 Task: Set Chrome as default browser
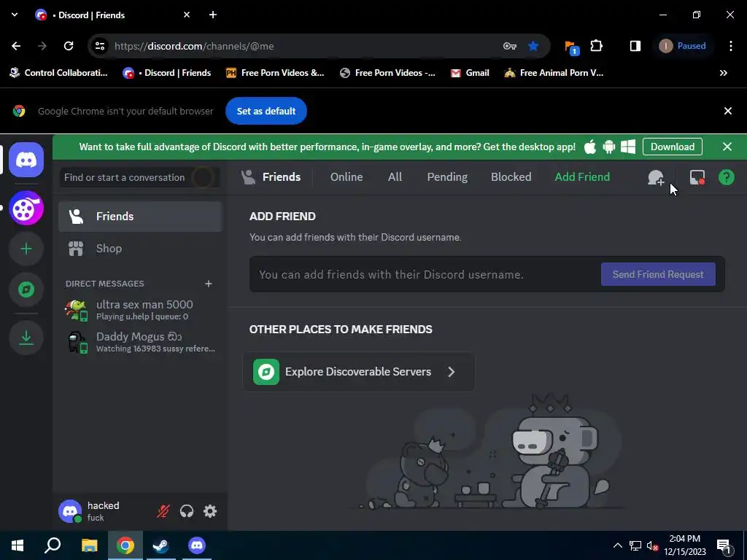pos(266,111)
